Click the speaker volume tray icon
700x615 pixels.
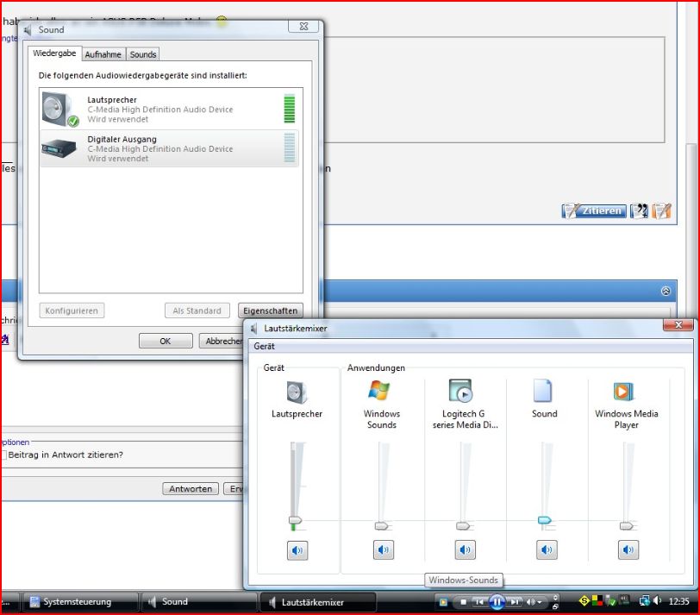pyautogui.click(x=657, y=601)
